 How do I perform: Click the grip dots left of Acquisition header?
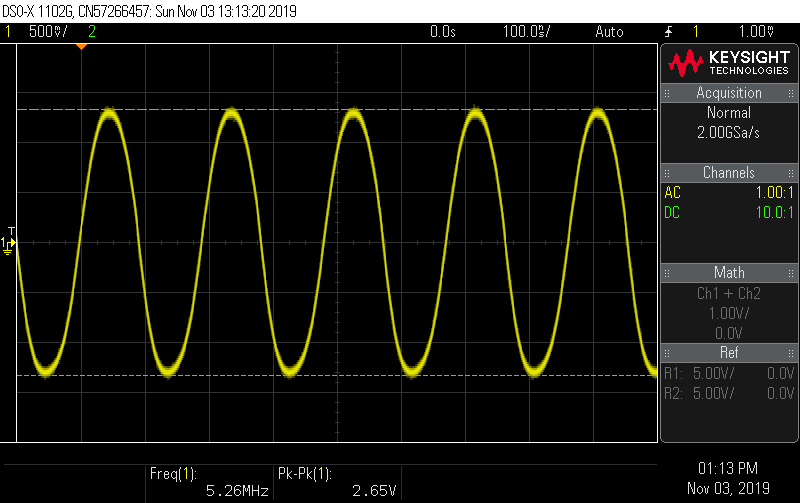(x=667, y=93)
